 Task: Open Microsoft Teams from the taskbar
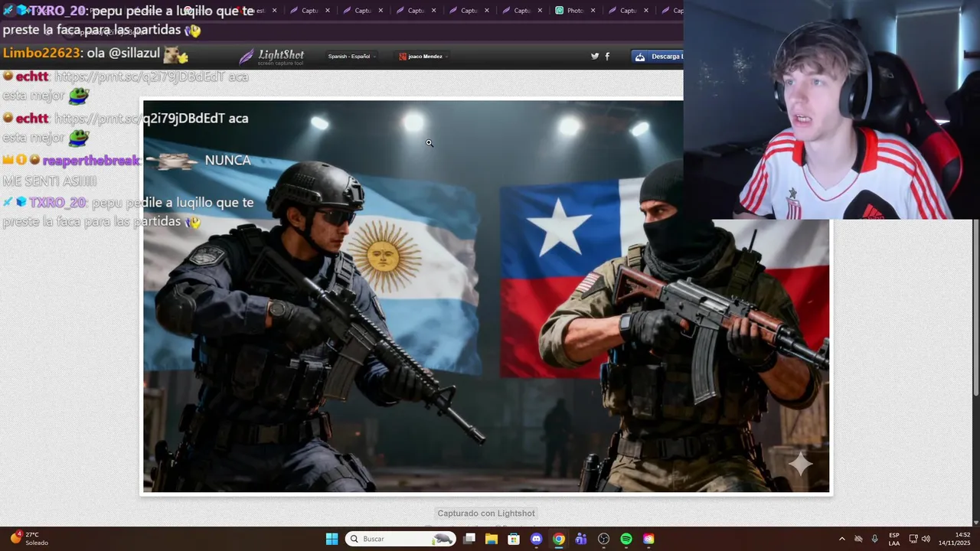pyautogui.click(x=581, y=539)
